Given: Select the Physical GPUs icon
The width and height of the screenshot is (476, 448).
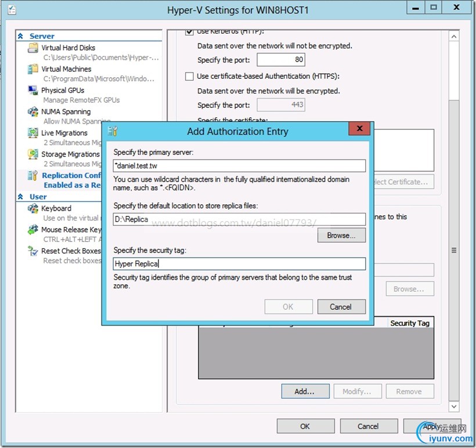Looking at the screenshot, I should coord(33,91).
